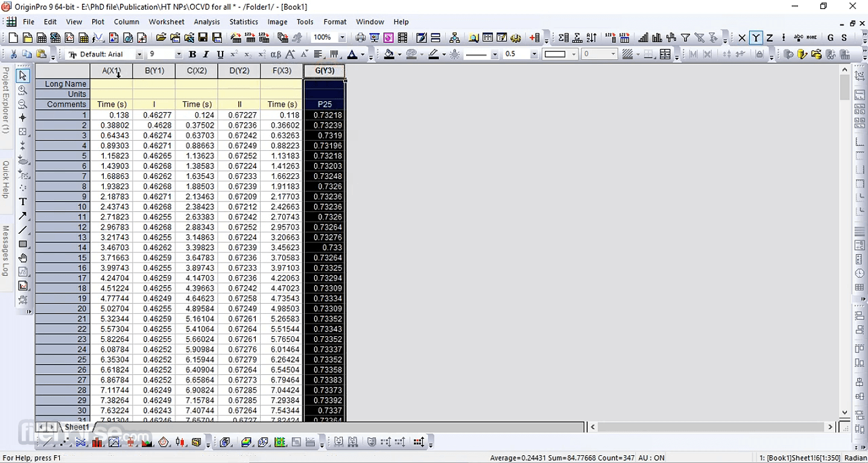Open the line style dropdown
The image size is (868, 463).
point(495,54)
